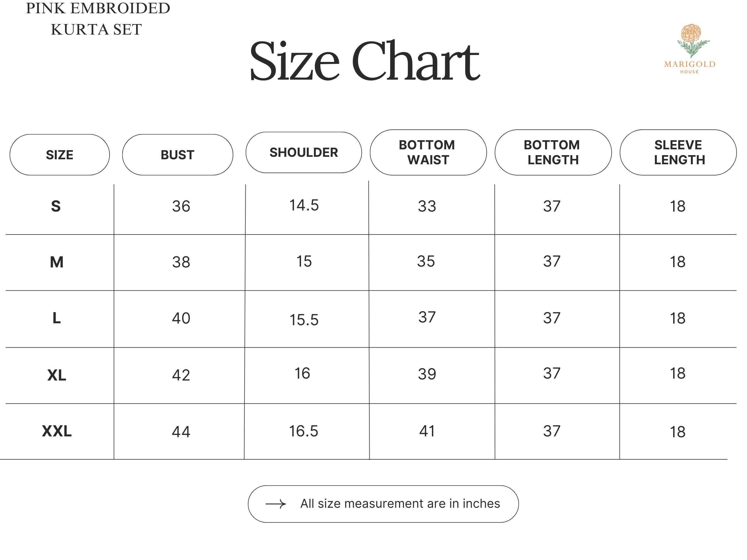The image size is (747, 560).
Task: Click the Size Chart title
Action: [364, 61]
